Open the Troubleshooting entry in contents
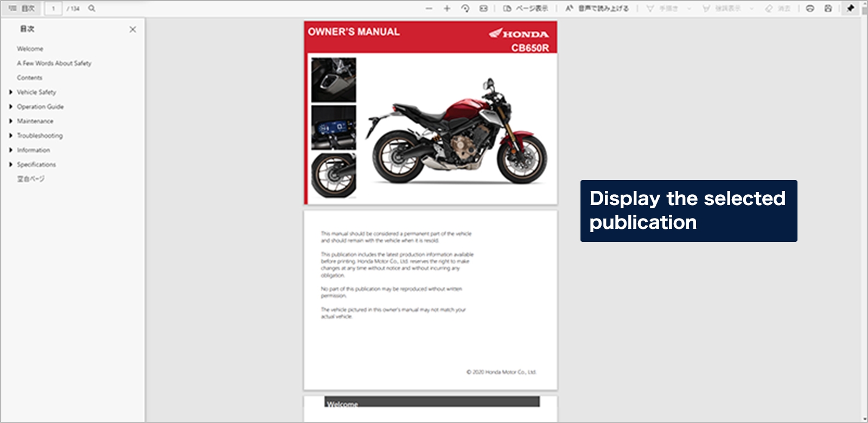 [x=40, y=136]
